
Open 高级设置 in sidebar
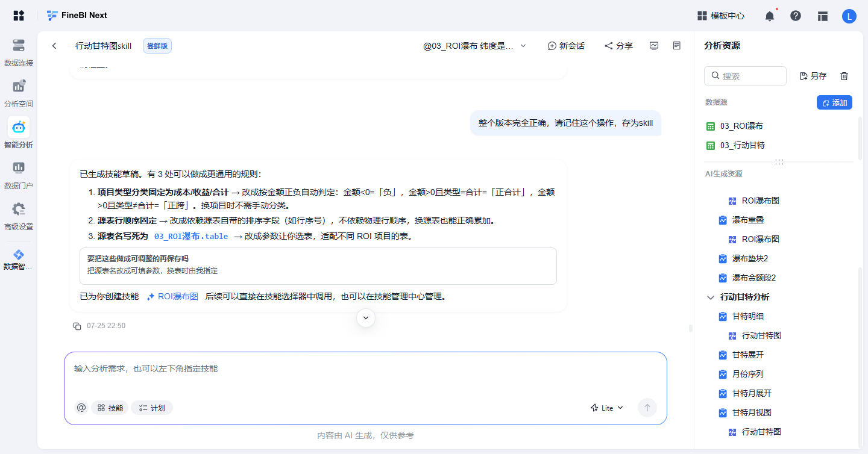click(x=19, y=216)
